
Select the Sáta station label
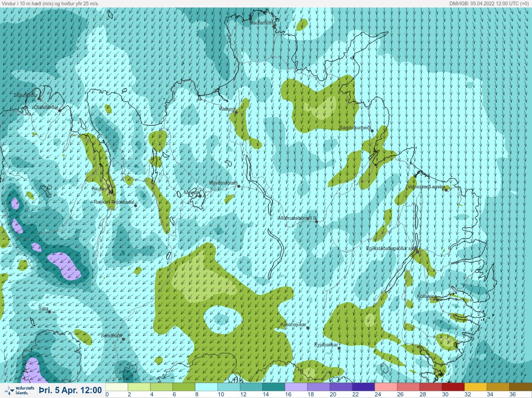point(43,309)
